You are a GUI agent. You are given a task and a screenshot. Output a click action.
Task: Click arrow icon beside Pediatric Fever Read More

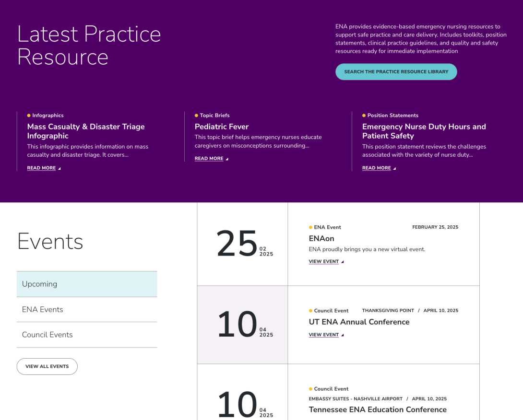(x=227, y=159)
